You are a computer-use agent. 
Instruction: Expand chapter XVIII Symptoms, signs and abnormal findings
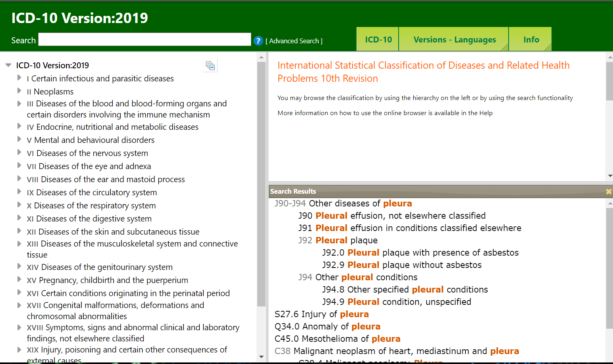coord(19,327)
